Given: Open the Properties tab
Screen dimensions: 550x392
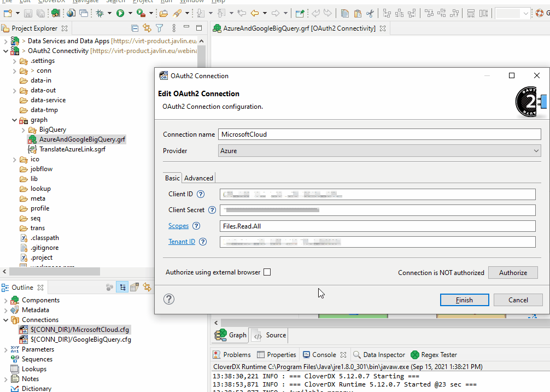Looking at the screenshot, I should [x=277, y=355].
